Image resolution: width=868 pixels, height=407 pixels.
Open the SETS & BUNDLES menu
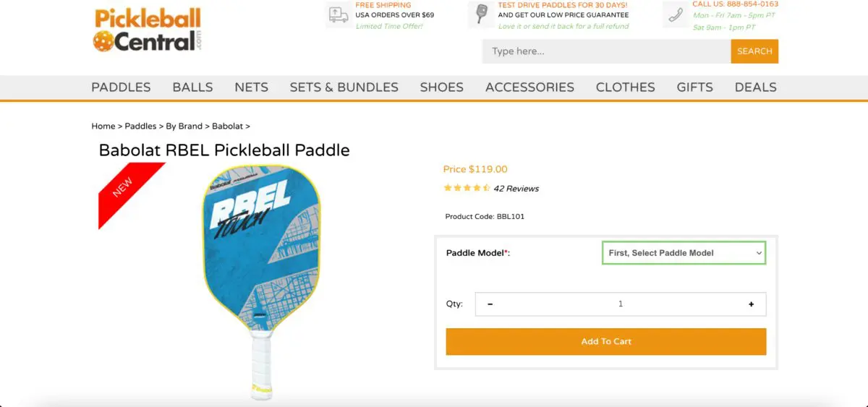click(344, 87)
